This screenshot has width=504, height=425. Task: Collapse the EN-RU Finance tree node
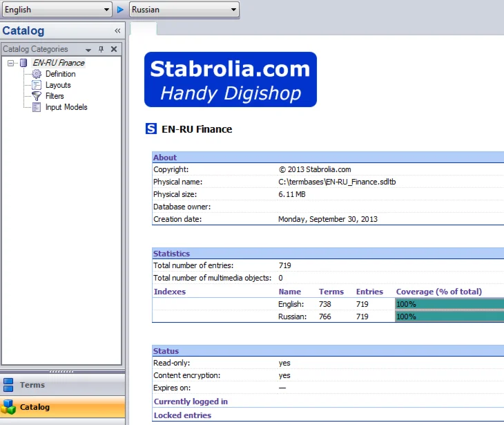coord(10,63)
